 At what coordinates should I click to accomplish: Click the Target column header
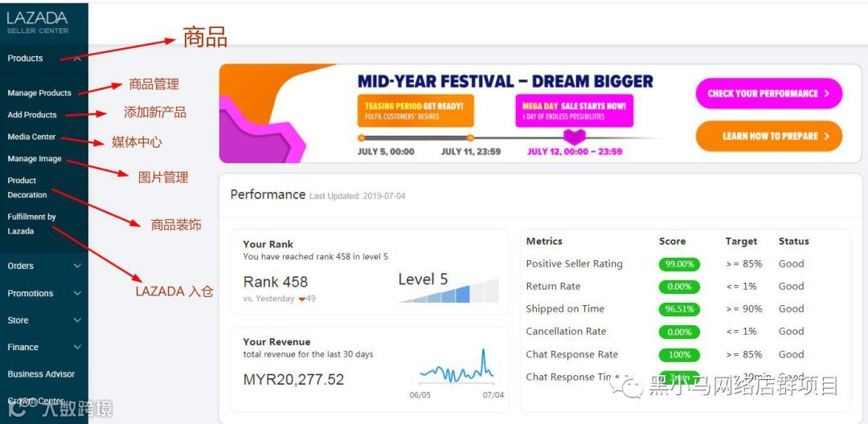(x=741, y=241)
